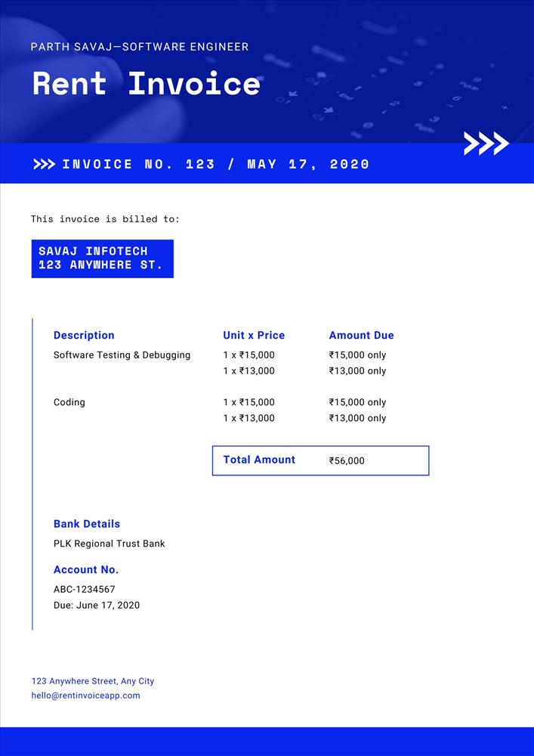Click the small chevrons before INVOICE NO.
The height and width of the screenshot is (756, 534).
pos(44,164)
